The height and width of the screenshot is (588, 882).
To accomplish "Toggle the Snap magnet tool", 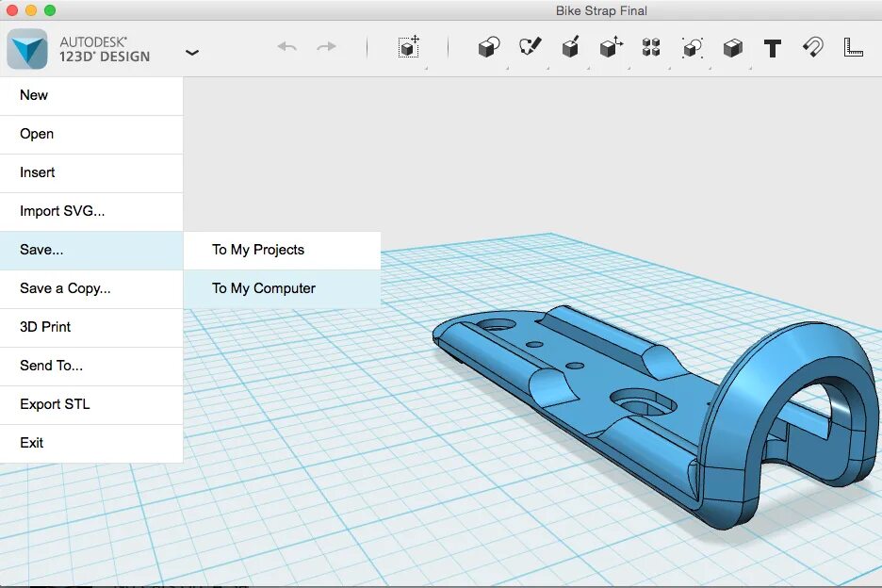I will point(813,47).
